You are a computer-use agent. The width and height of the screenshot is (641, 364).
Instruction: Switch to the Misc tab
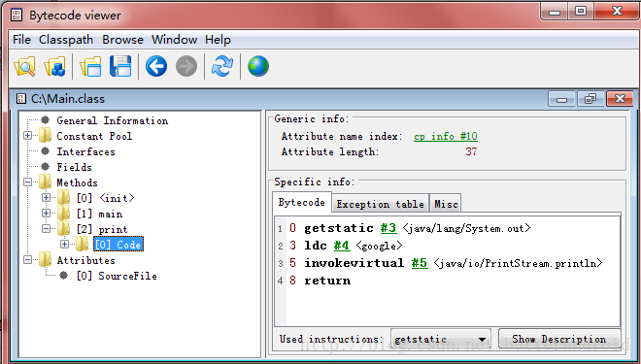tap(446, 204)
